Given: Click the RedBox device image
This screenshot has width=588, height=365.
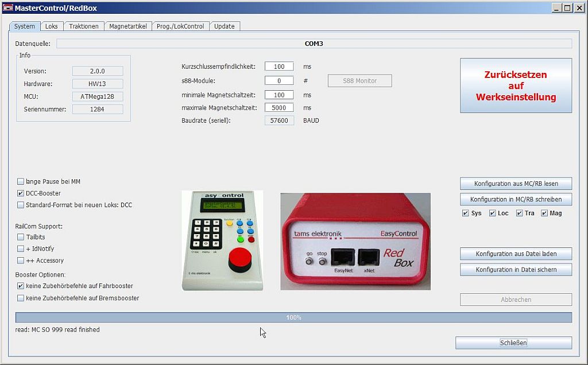Looking at the screenshot, I should [x=355, y=241].
